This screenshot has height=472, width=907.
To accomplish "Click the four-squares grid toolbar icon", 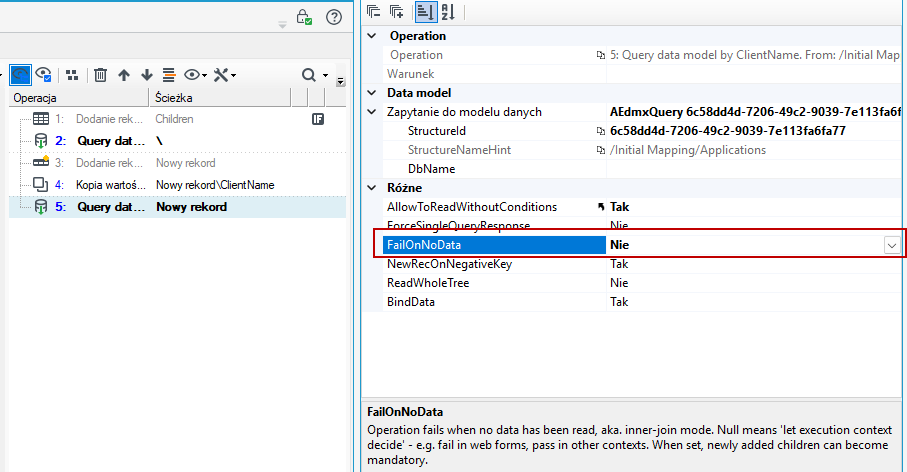I will tap(72, 75).
